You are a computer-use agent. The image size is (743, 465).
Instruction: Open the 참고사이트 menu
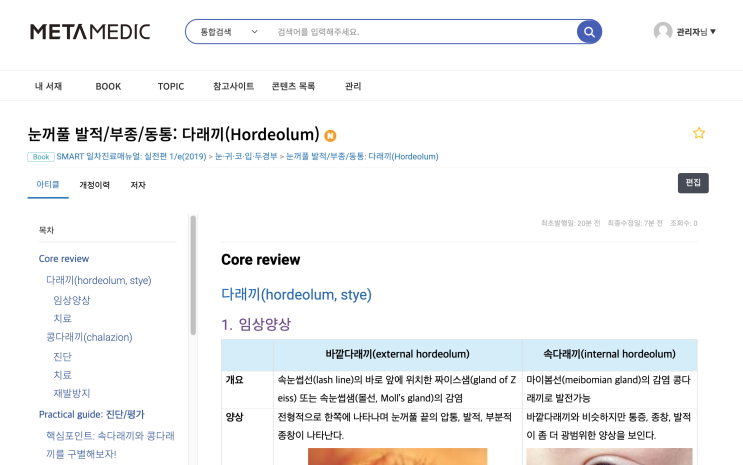point(233,86)
